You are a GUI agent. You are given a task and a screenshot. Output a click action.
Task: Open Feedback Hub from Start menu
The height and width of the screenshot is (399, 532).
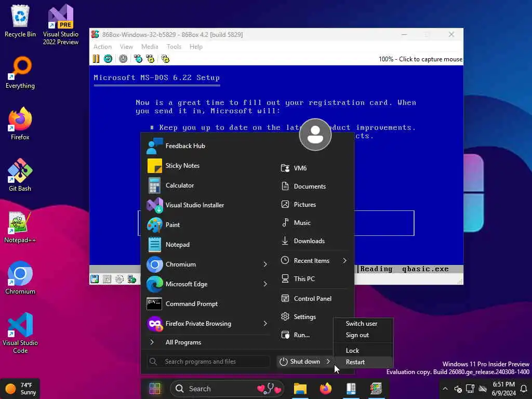coord(208,146)
